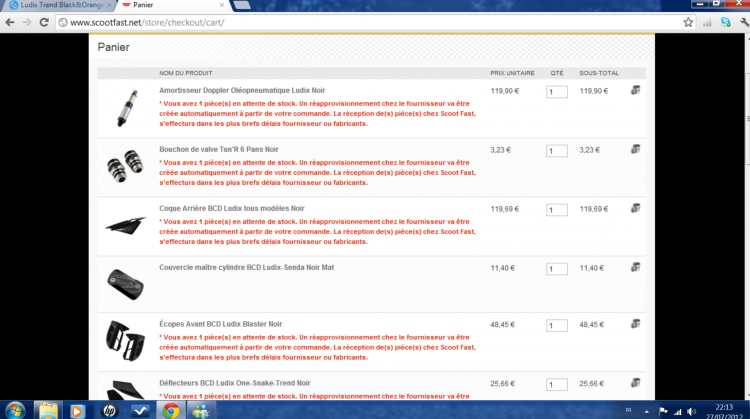Click the language indicator FR in tray

(629, 410)
